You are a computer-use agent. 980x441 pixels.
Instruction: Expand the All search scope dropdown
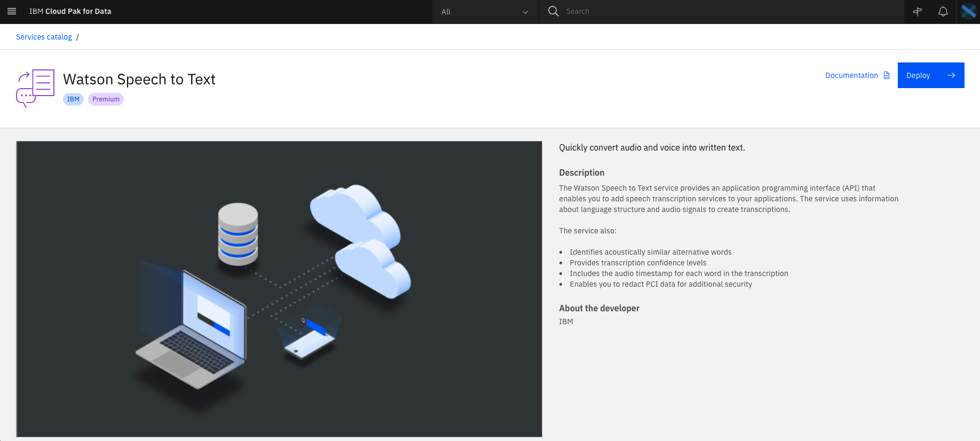(x=485, y=12)
